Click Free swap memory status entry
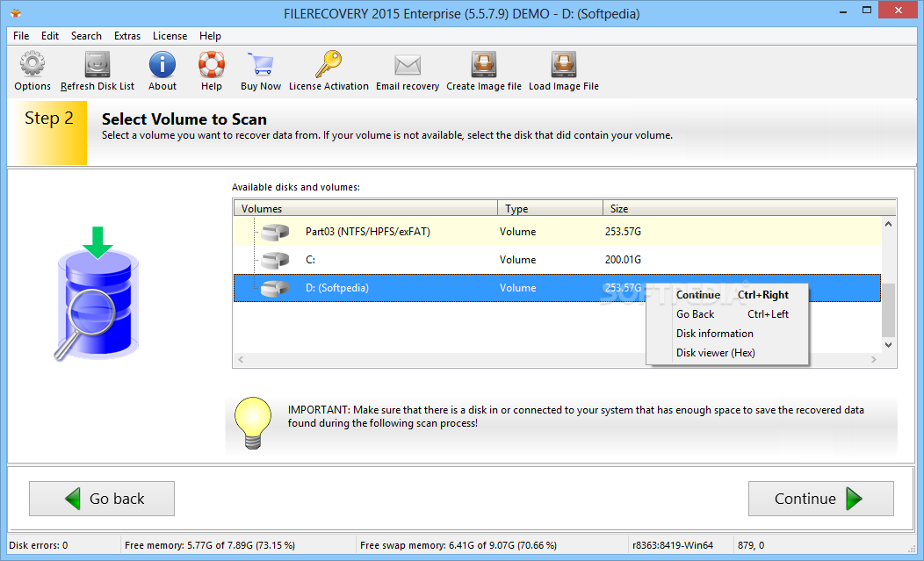 (458, 546)
